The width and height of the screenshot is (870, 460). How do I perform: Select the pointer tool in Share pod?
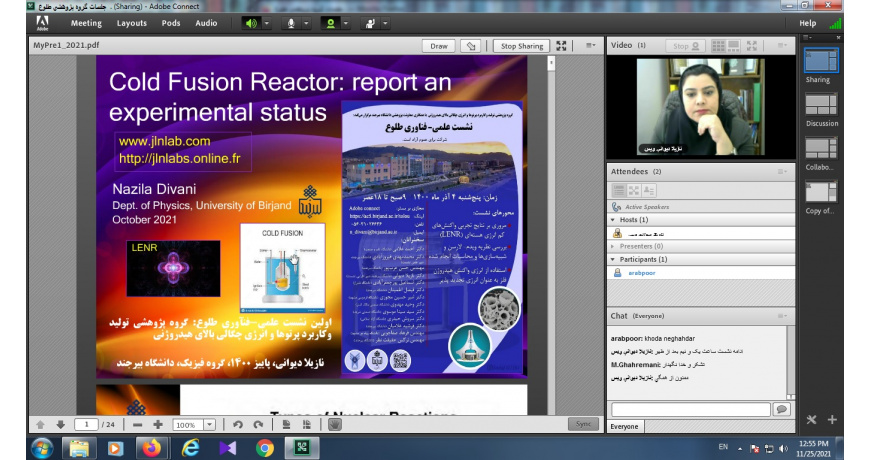tap(471, 46)
